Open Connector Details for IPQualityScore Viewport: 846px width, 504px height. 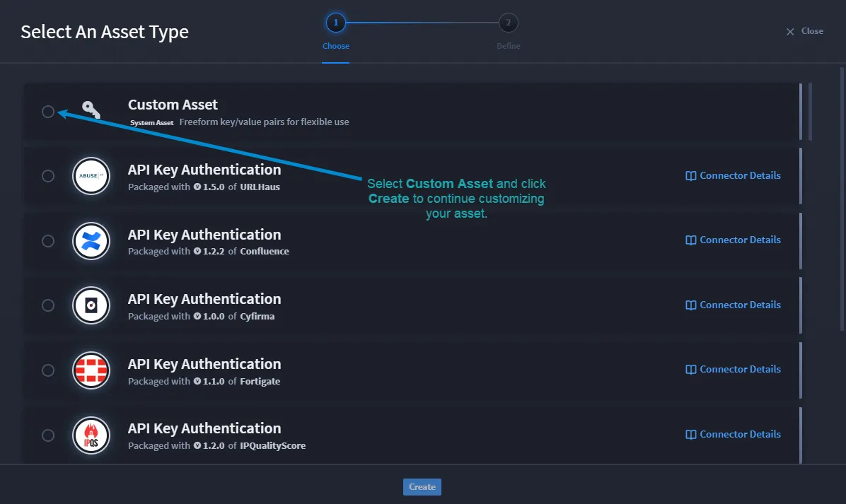pos(734,435)
